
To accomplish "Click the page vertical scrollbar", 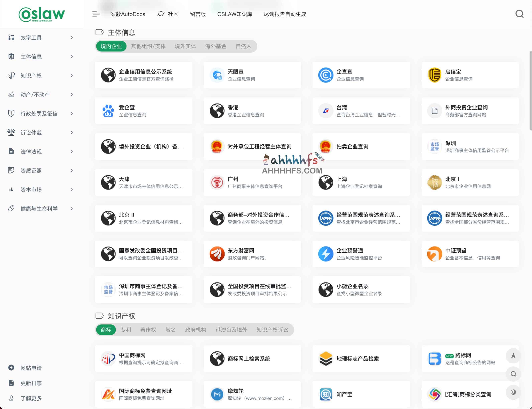I will click(531, 90).
